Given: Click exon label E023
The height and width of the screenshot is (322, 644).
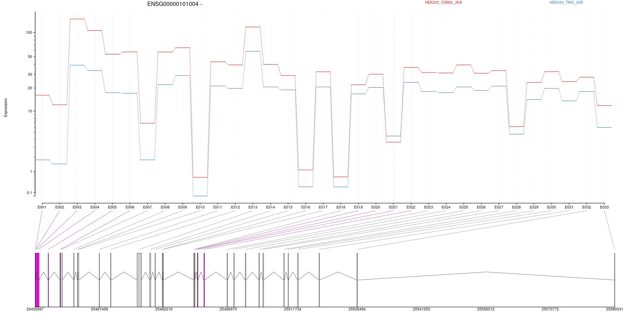Looking at the screenshot, I should pos(429,207).
